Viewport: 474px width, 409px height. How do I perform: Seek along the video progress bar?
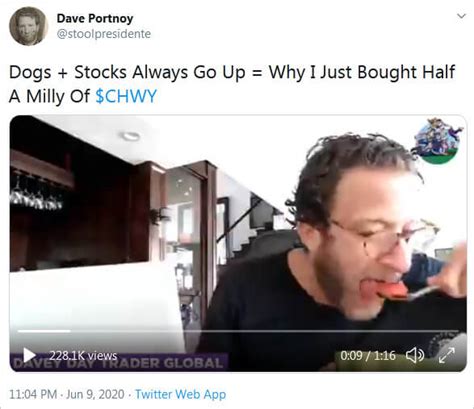[x=238, y=331]
